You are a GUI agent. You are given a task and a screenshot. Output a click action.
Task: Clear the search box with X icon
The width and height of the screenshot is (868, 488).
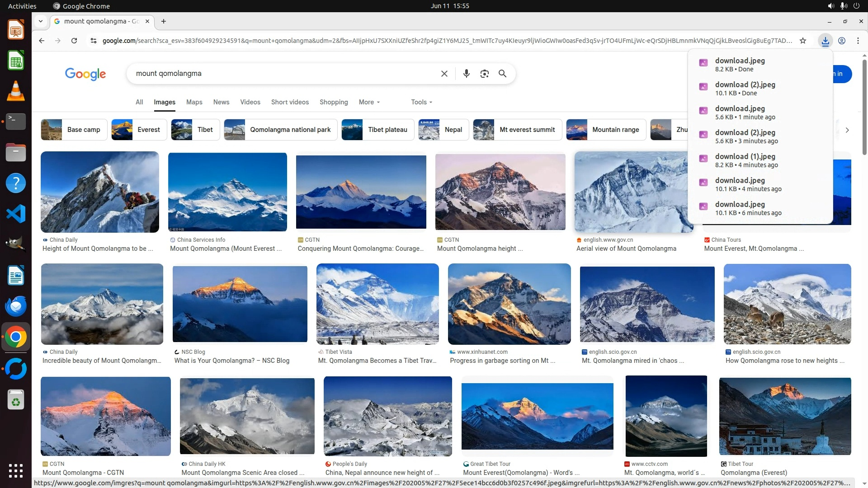click(x=444, y=74)
